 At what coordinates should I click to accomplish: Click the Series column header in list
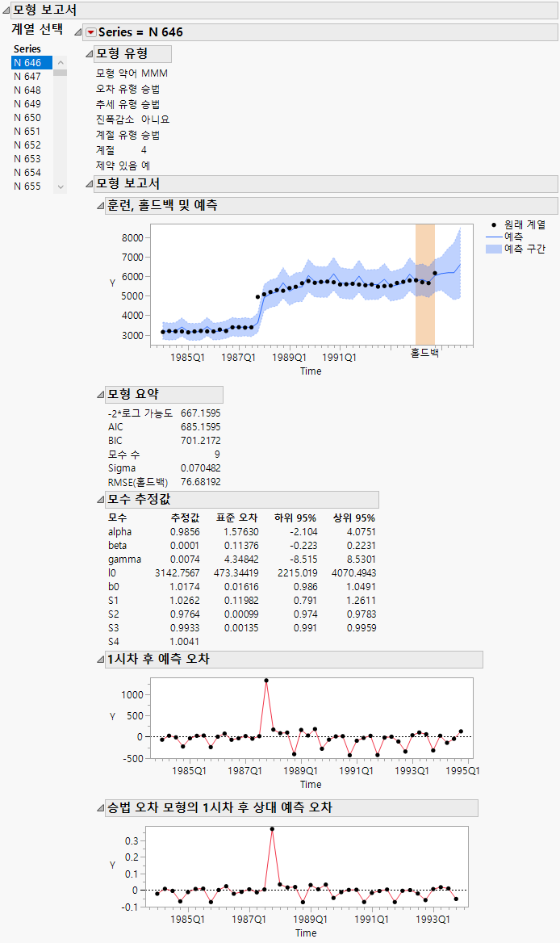click(x=27, y=49)
